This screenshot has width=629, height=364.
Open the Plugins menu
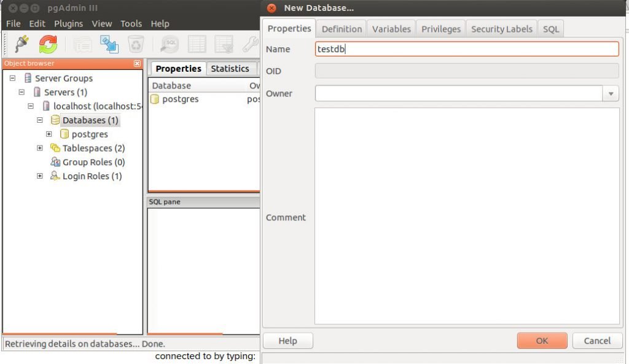pos(68,23)
